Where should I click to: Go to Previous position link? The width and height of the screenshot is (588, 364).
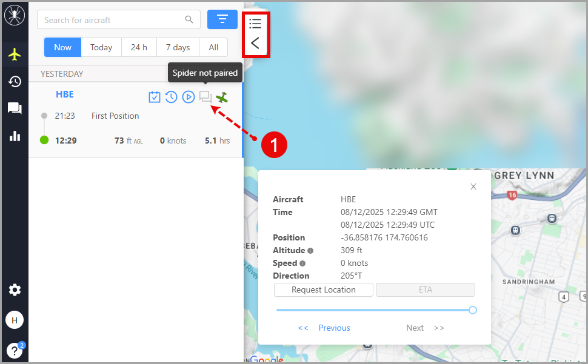point(334,328)
